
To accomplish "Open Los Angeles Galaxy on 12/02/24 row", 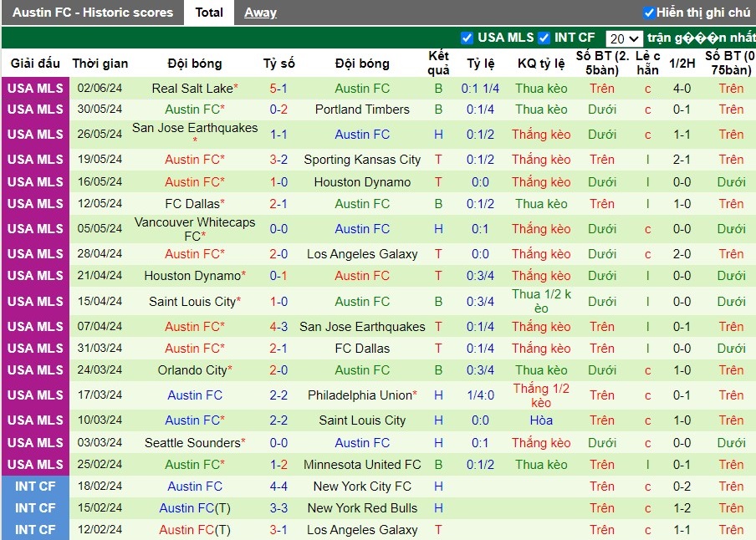I will point(362,530).
